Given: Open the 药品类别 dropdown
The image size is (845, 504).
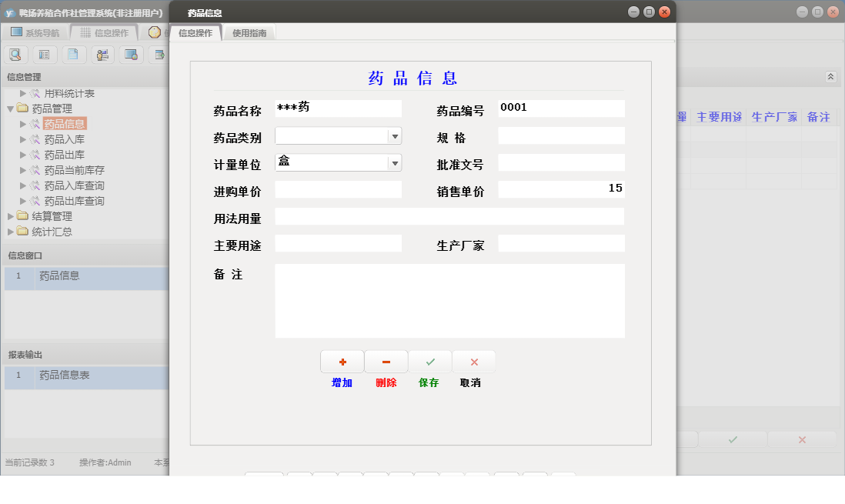Looking at the screenshot, I should pos(396,135).
